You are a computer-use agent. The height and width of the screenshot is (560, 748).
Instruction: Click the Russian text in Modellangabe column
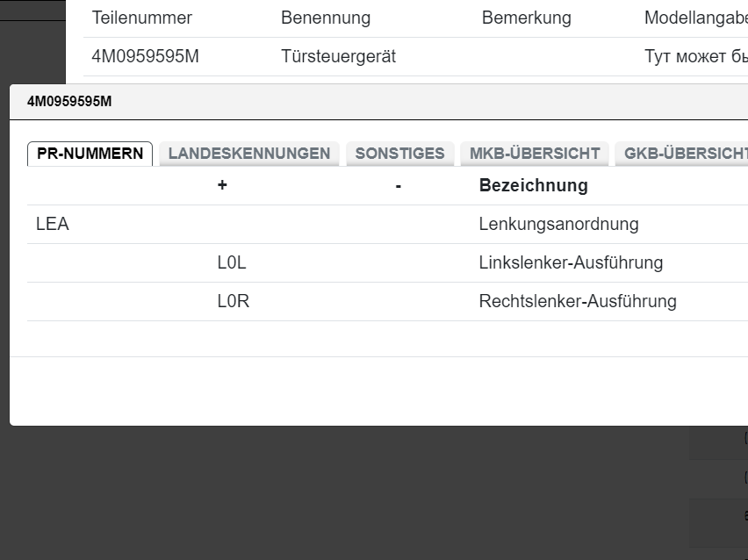[x=695, y=57]
